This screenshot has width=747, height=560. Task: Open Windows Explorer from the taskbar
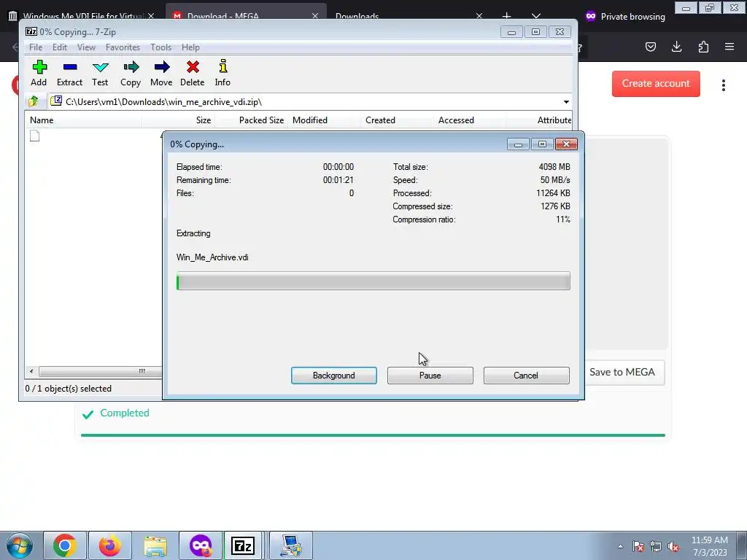(x=155, y=545)
